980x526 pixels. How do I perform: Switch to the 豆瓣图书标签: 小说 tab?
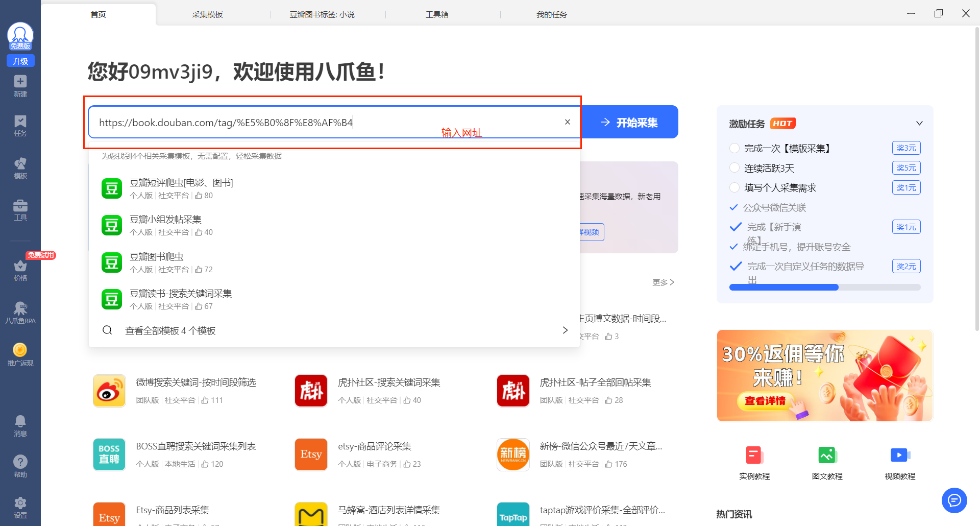(x=322, y=14)
